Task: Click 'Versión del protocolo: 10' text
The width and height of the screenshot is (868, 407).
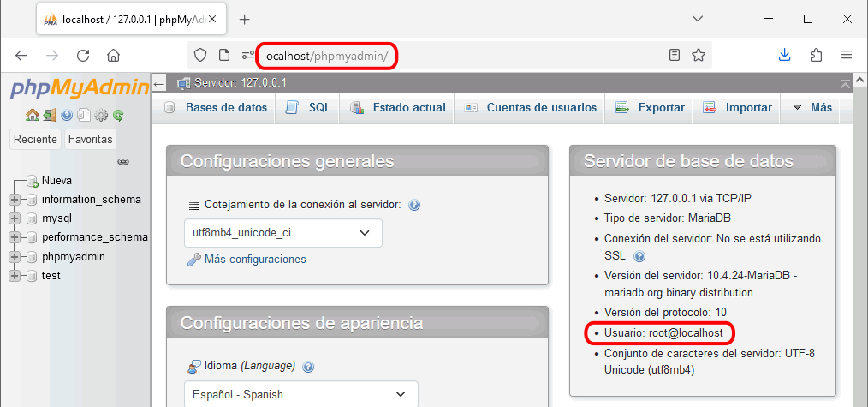Action: (665, 312)
